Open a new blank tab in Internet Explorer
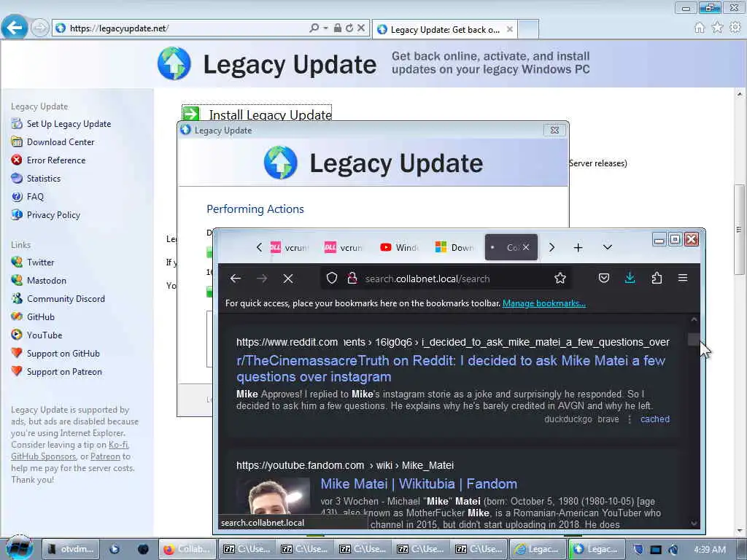747x560 pixels. (x=528, y=29)
